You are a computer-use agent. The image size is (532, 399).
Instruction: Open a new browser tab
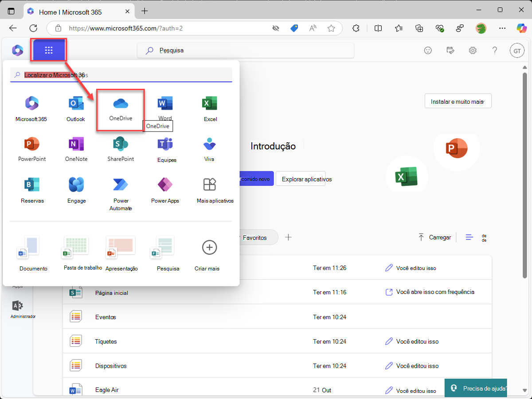point(145,11)
